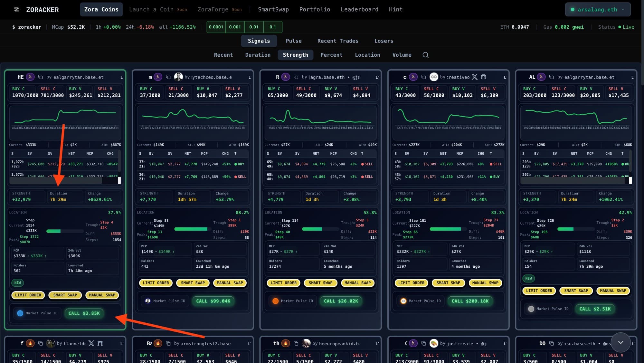Screen dimensions: 644x363
Task: Open the arsalang.eth account dropdown
Action: (x=597, y=10)
